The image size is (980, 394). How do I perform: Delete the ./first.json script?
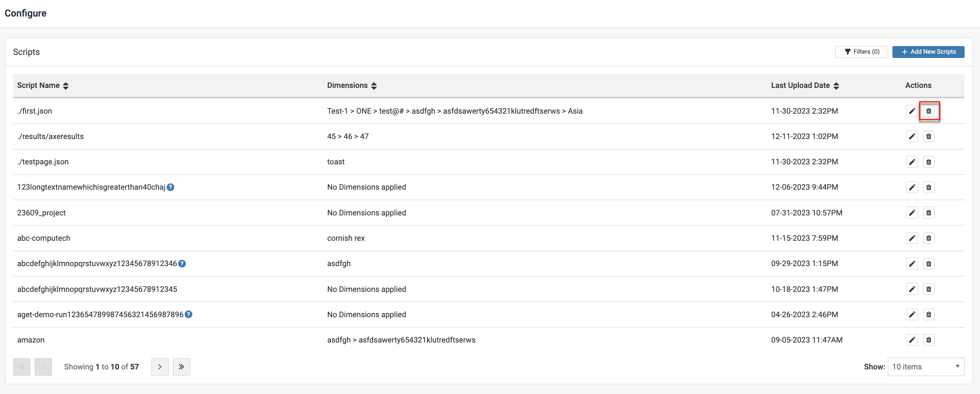[x=929, y=111]
